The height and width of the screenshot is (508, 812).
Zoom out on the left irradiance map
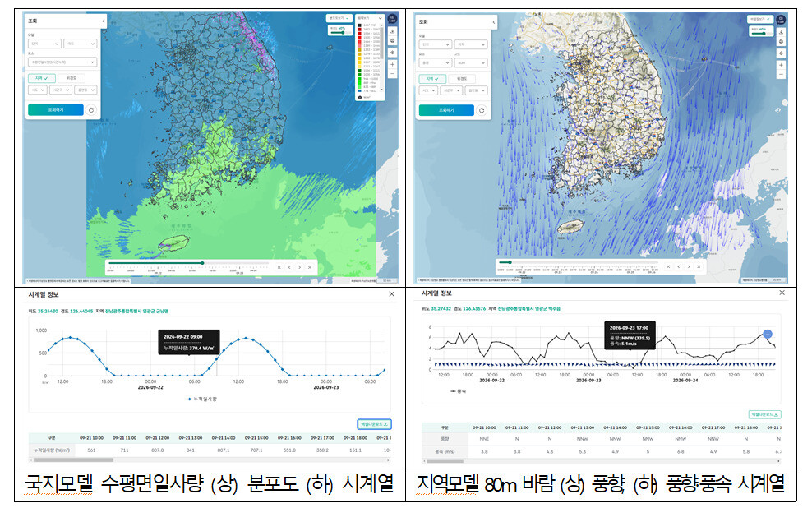[x=393, y=75]
